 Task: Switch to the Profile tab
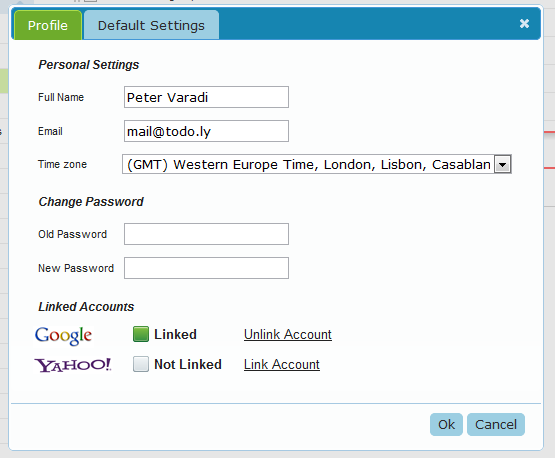tap(48, 25)
